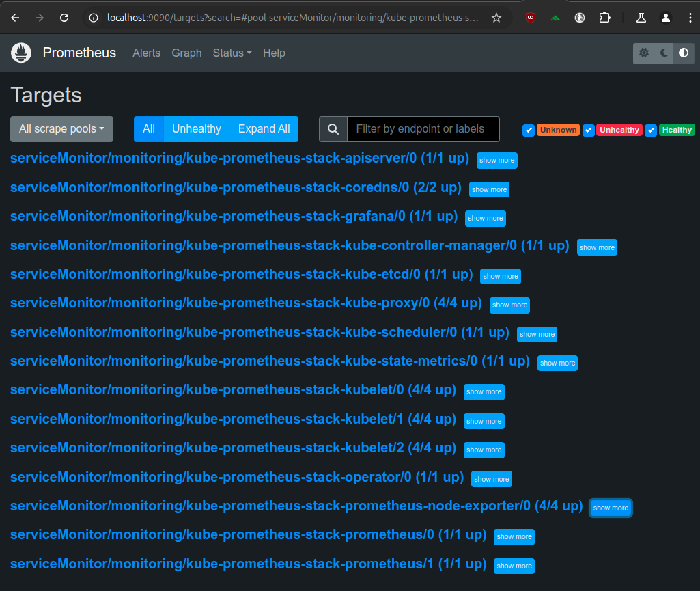Click the browser URL address bar

292,18
